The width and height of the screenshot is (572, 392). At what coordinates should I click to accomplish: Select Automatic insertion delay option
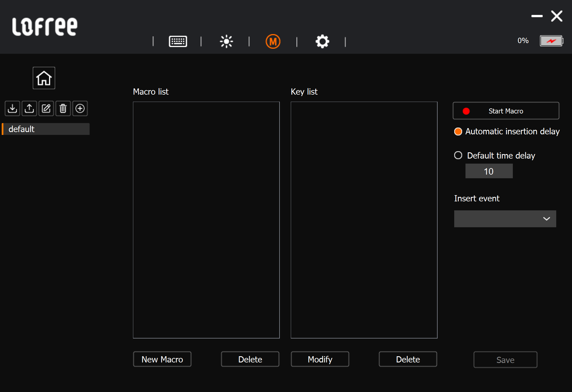point(458,132)
